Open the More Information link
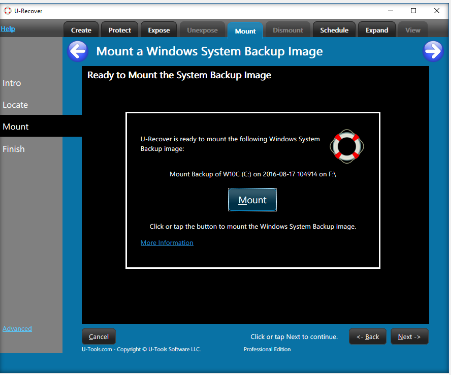This screenshot has width=451, height=375. pyautogui.click(x=167, y=242)
